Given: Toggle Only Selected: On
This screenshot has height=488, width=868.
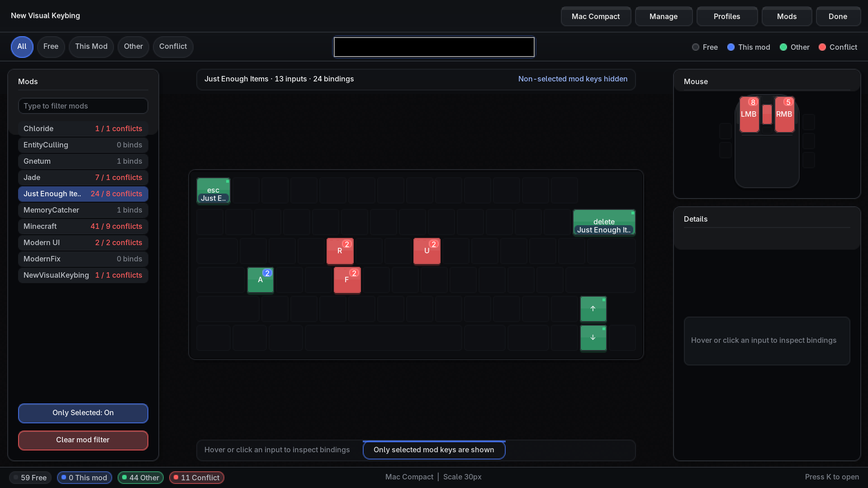Looking at the screenshot, I should coord(83,413).
